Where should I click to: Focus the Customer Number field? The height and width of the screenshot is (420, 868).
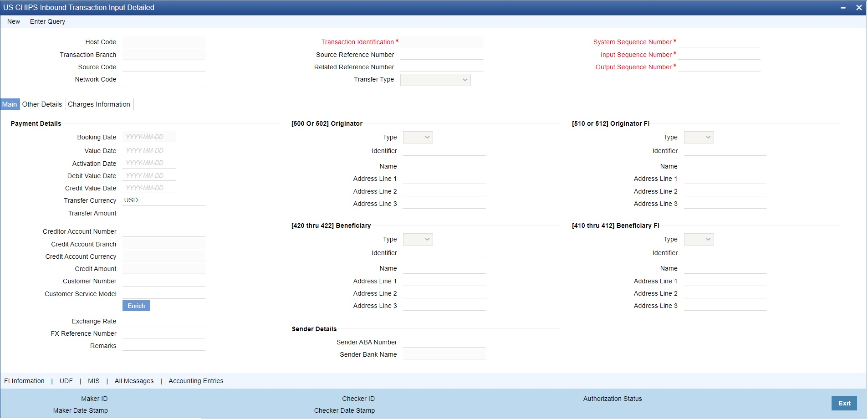coord(164,281)
